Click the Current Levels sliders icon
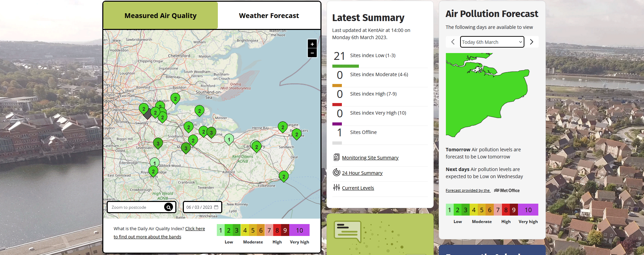This screenshot has width=644, height=255. tap(336, 187)
